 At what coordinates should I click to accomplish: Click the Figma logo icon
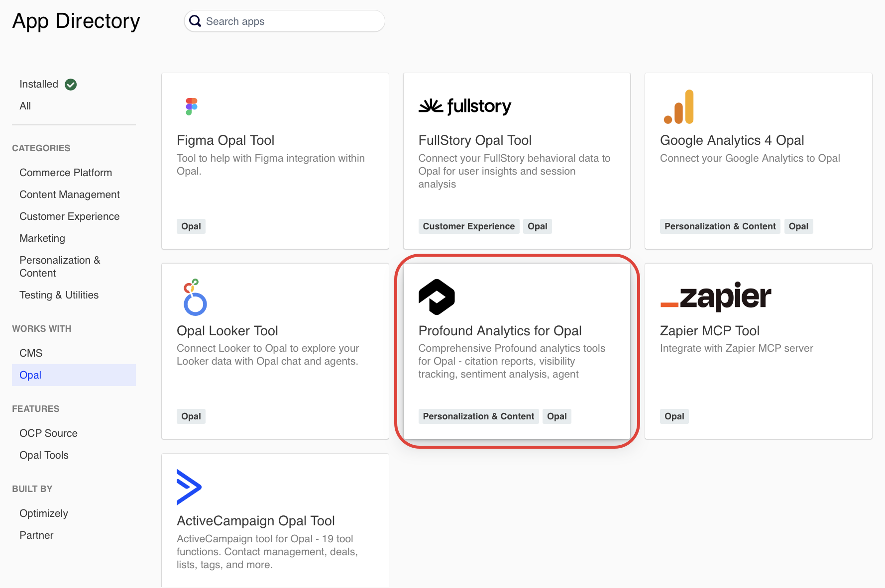(192, 106)
